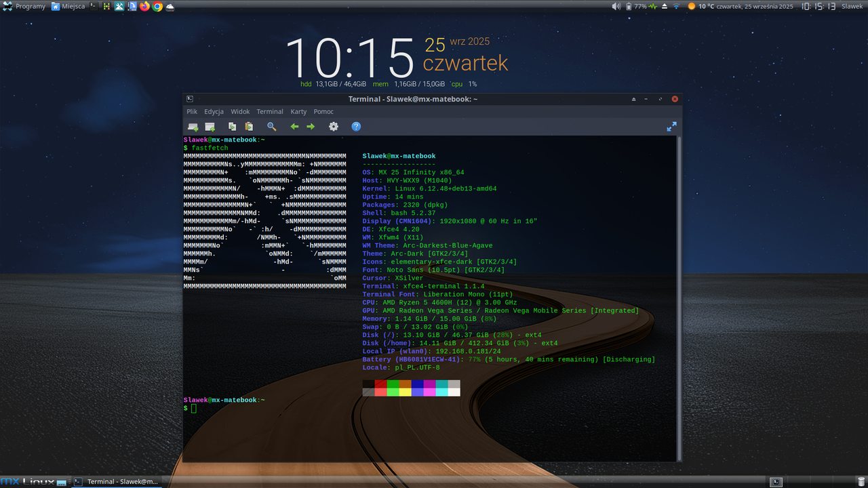Open a new terminal tab
Image resolution: width=868 pixels, height=488 pixels.
(193, 127)
